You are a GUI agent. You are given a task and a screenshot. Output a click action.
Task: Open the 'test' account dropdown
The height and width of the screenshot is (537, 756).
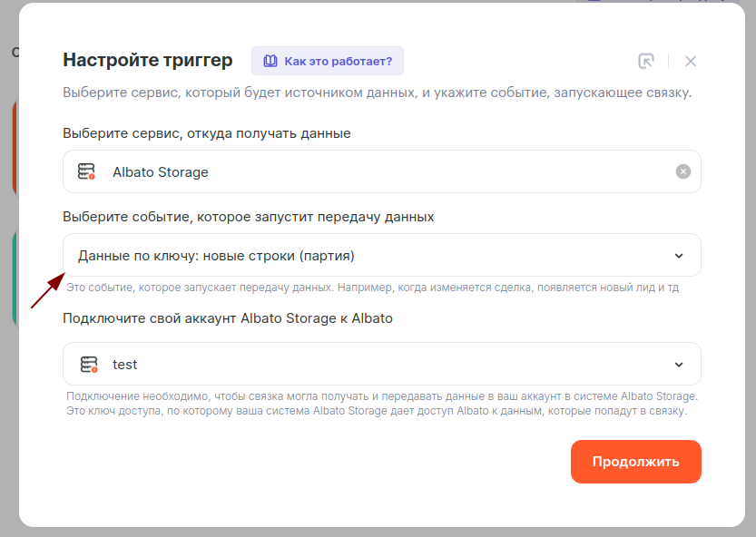click(363, 364)
